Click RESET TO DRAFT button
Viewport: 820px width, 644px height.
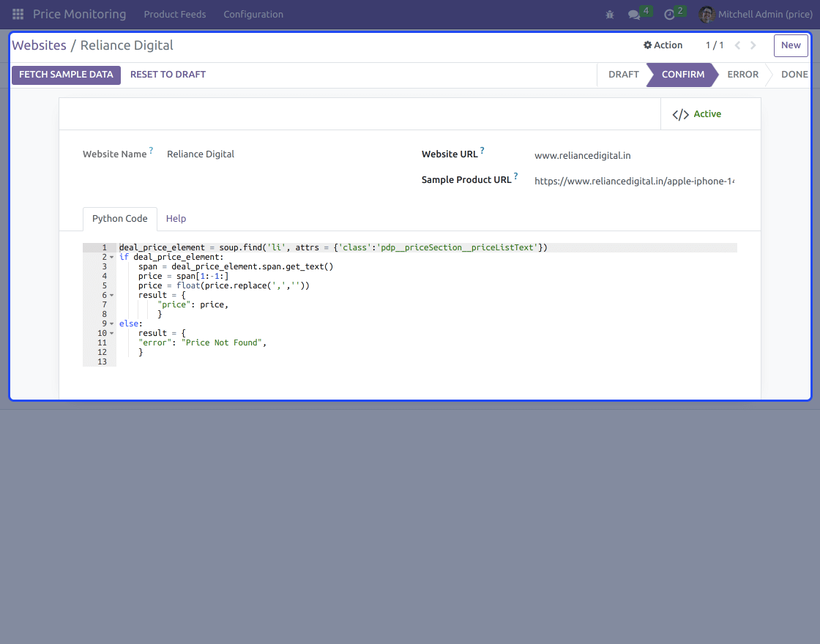(168, 75)
